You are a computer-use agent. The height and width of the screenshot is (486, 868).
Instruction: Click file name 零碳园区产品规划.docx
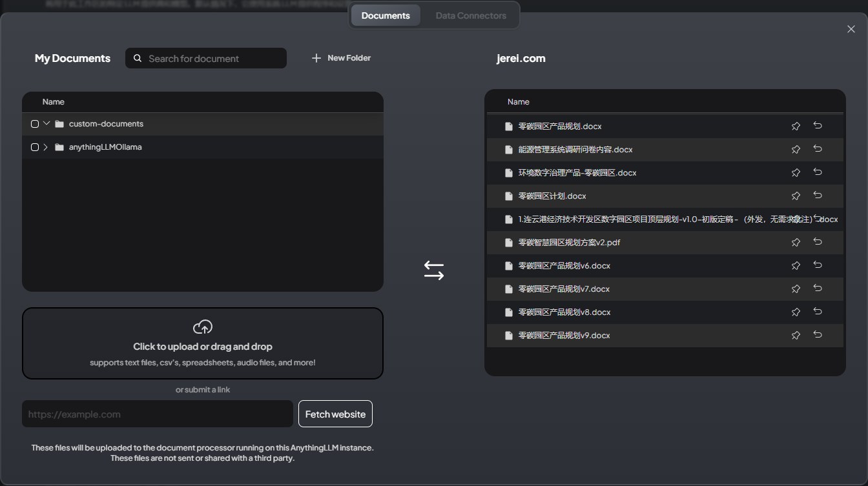(560, 127)
